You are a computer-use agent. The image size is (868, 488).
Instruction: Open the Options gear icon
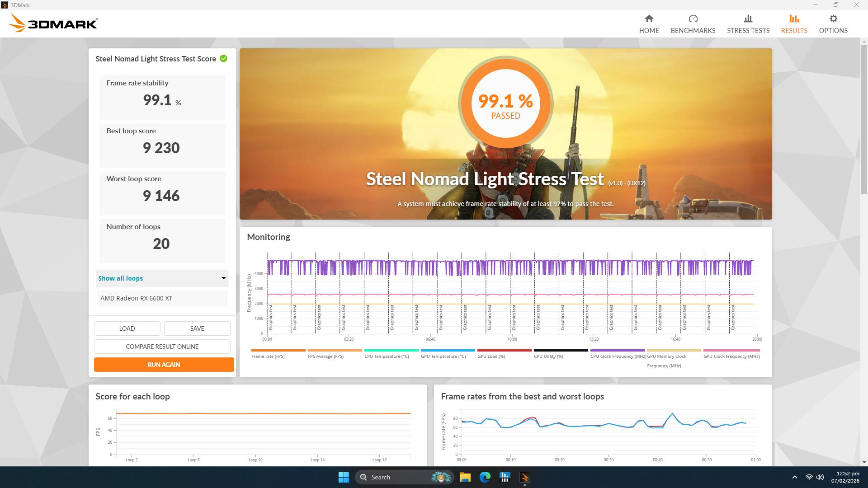click(x=833, y=19)
